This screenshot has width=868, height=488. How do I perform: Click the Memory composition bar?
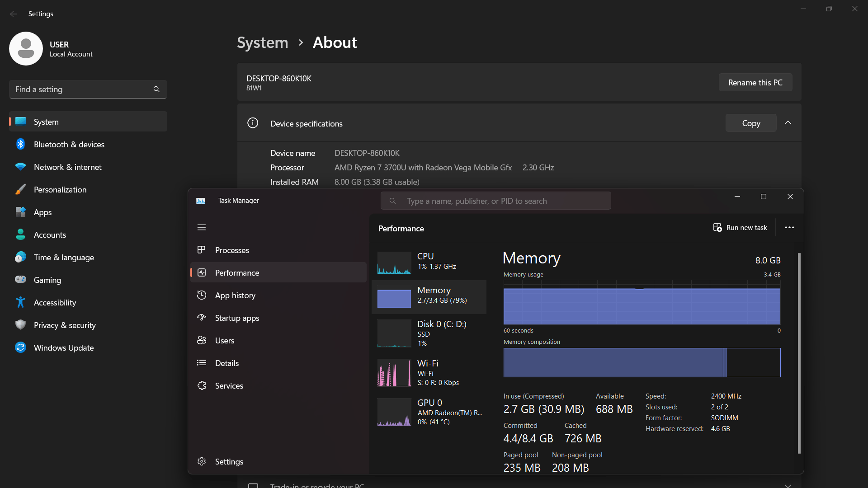(642, 362)
